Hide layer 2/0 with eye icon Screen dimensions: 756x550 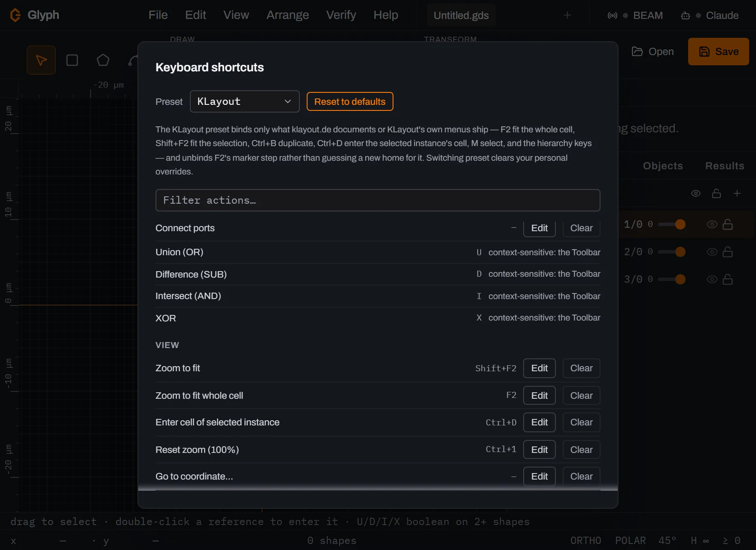(x=712, y=252)
